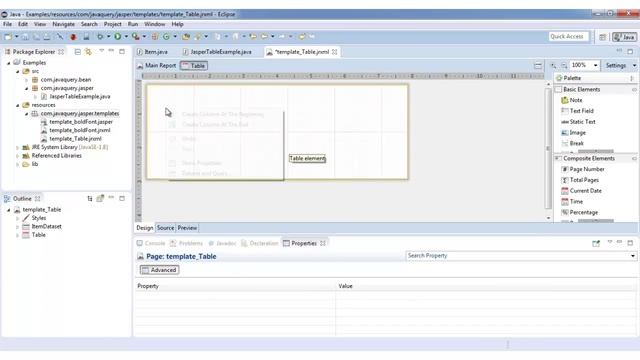The image size is (640, 360).
Task: Open the Javadoc view tab
Action: pyautogui.click(x=222, y=243)
